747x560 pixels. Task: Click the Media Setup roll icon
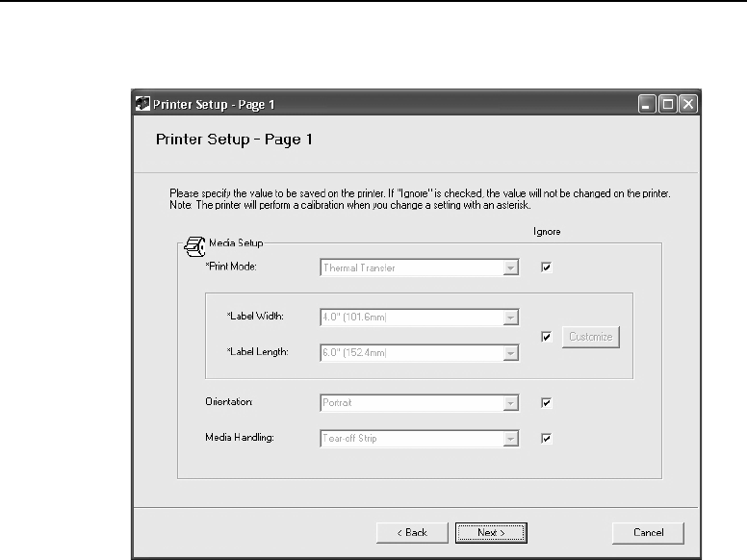coord(194,246)
